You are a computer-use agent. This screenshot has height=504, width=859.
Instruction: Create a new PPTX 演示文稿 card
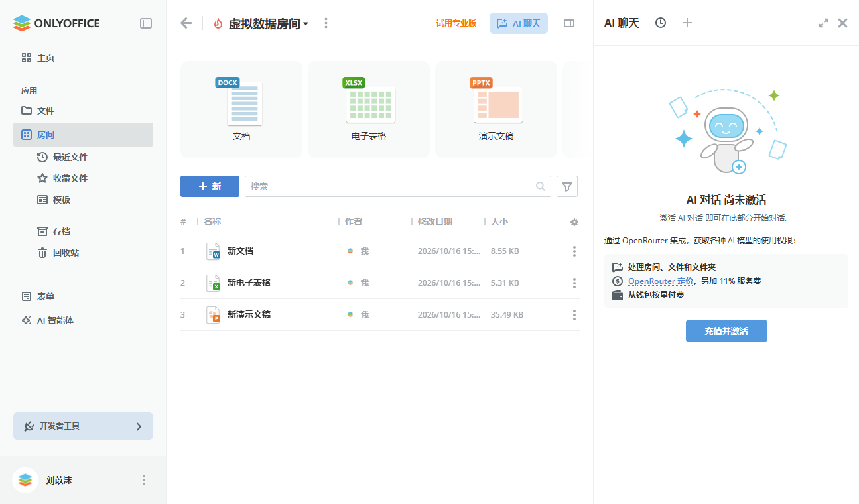pyautogui.click(x=496, y=109)
